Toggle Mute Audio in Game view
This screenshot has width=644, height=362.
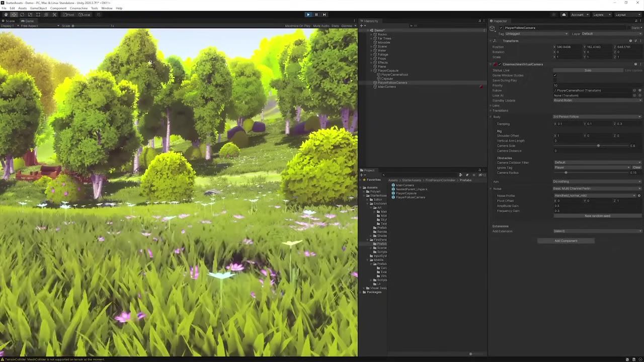[x=321, y=26]
